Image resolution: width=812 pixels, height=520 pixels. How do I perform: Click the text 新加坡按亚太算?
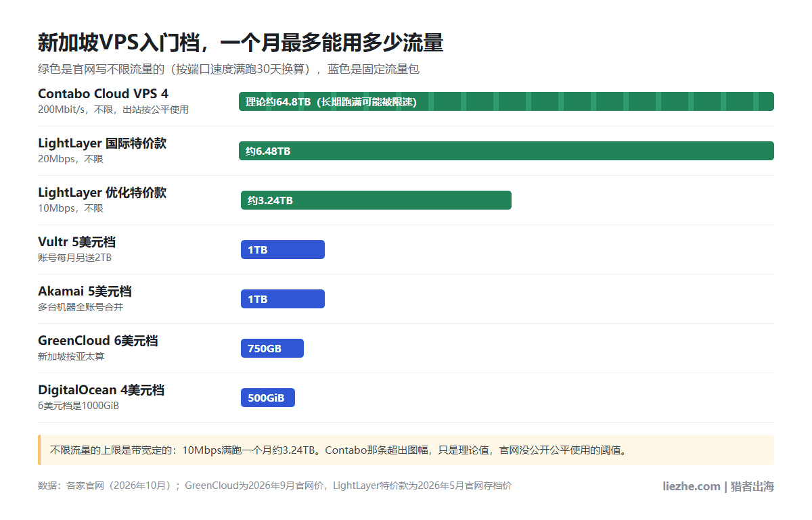click(71, 356)
